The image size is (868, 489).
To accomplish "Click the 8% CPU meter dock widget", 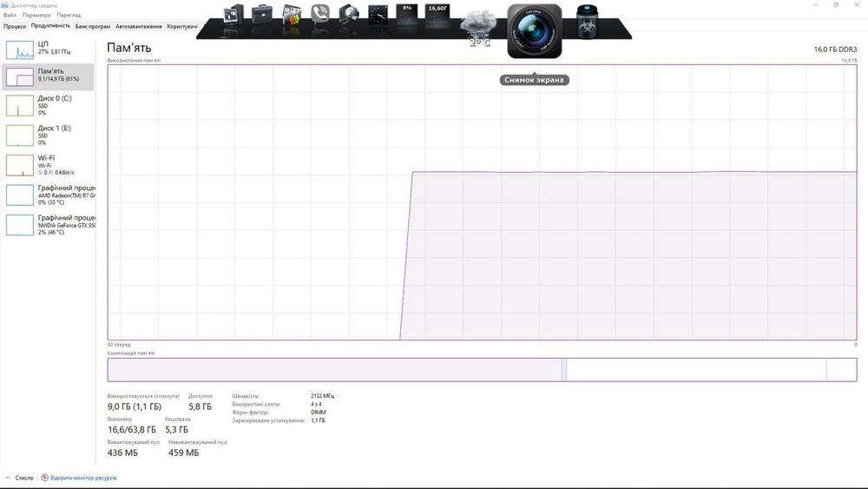I will pyautogui.click(x=407, y=15).
